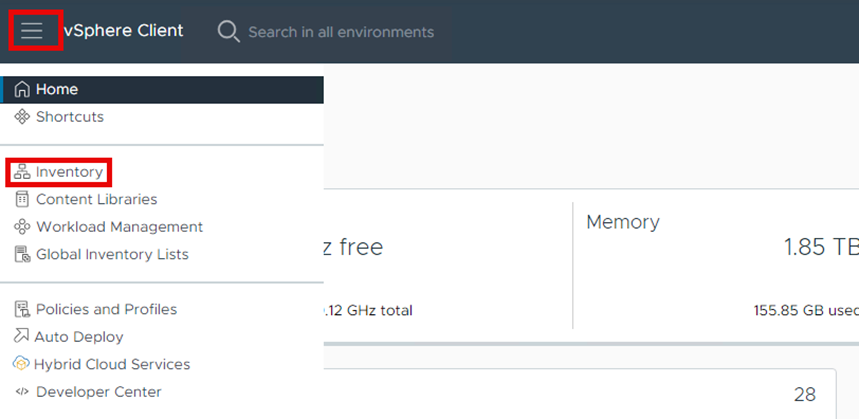Open Global Inventory Lists
Screen dimensions: 859x419
[112, 255]
